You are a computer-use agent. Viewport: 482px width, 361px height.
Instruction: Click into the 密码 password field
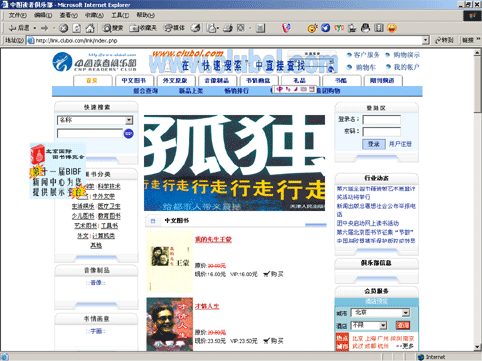pyautogui.click(x=382, y=132)
